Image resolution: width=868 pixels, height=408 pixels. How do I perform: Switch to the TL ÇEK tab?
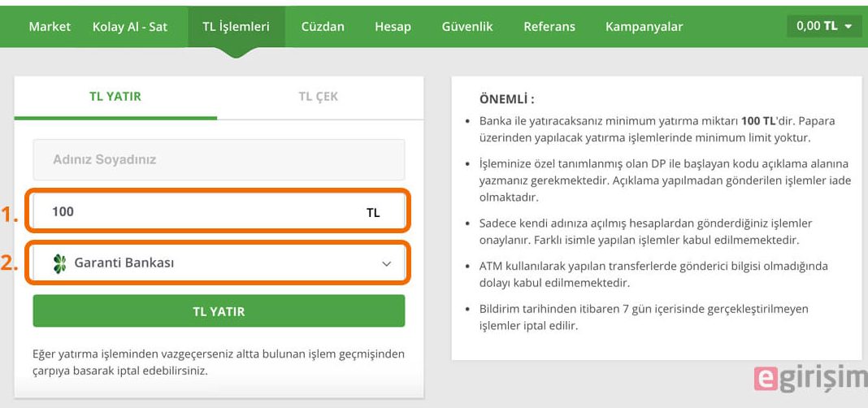(x=319, y=97)
